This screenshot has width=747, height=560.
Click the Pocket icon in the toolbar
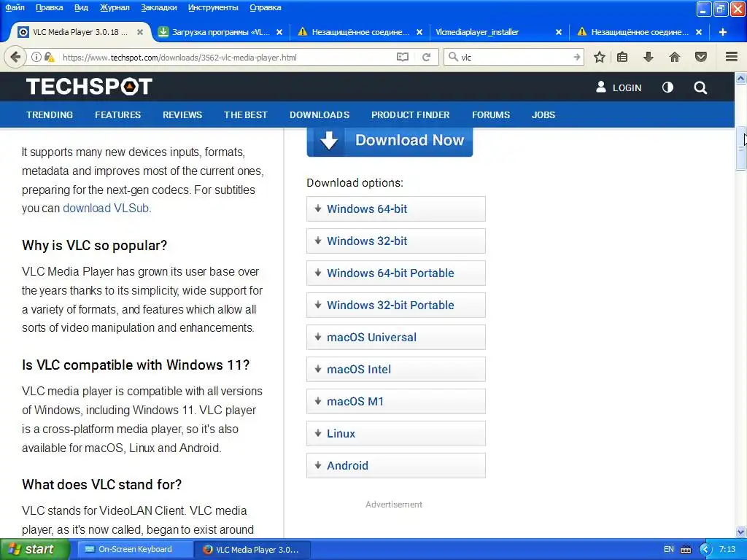701,57
